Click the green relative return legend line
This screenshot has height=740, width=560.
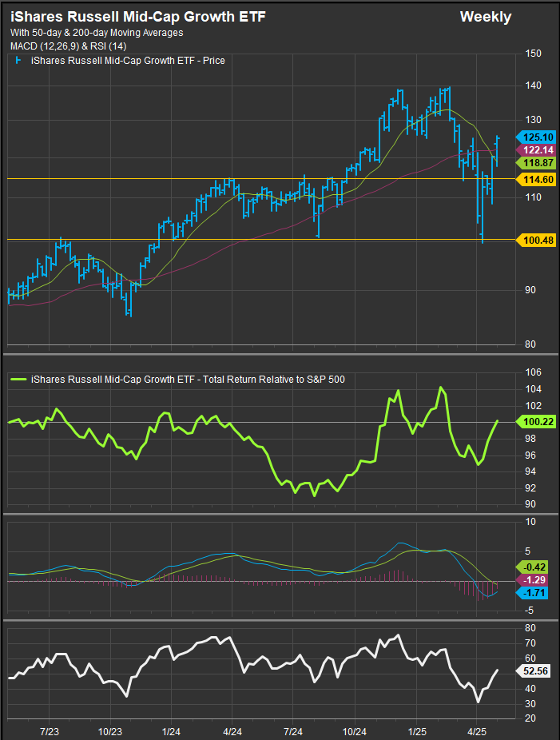click(18, 379)
